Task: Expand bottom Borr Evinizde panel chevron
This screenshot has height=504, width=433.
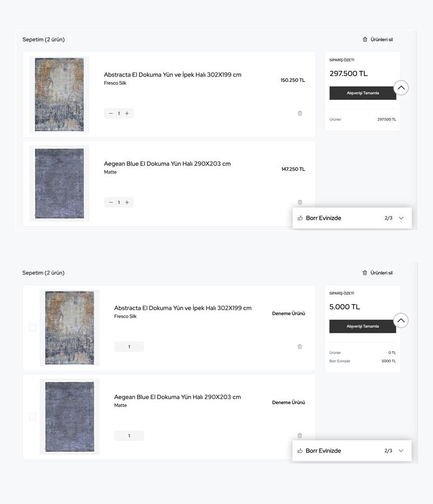Action: click(x=401, y=451)
